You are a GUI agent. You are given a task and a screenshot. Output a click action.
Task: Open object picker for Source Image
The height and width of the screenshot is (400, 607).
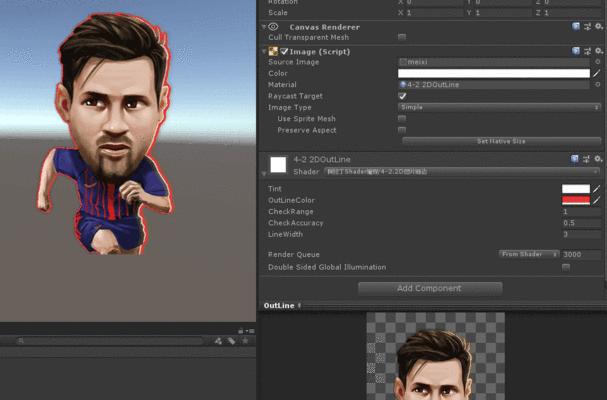597,62
